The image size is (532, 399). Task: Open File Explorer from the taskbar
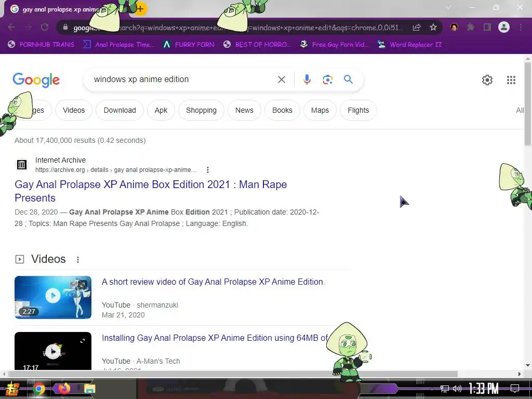tap(89, 389)
